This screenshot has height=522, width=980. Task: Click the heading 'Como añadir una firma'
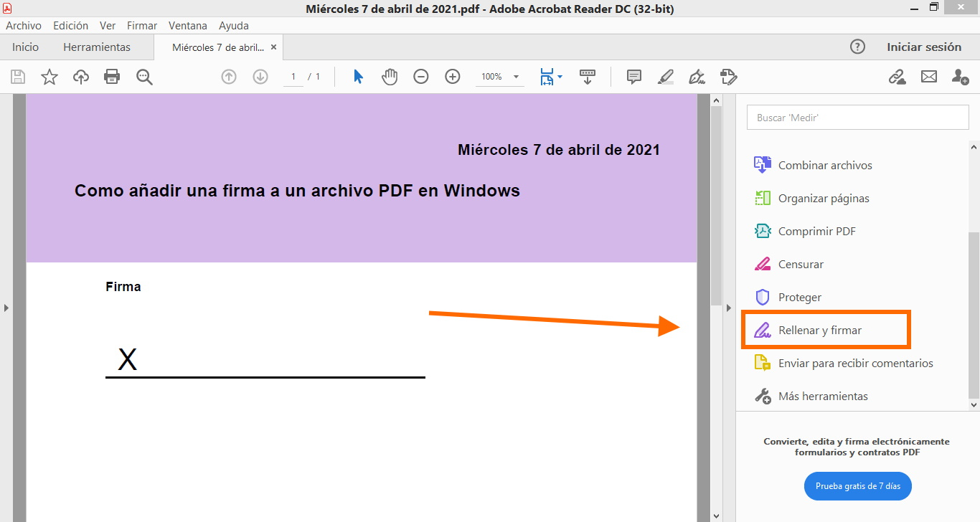coord(297,191)
